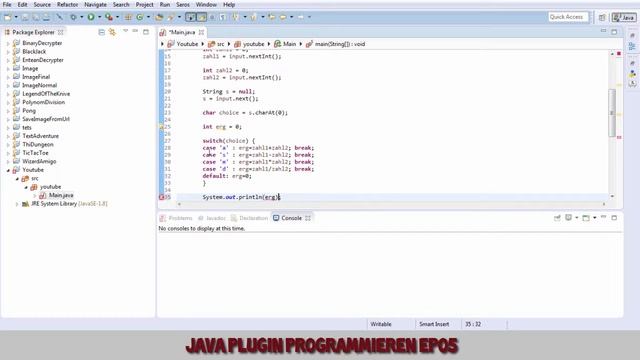
Task: Switch to the Main.java editor tab
Action: pos(182,32)
